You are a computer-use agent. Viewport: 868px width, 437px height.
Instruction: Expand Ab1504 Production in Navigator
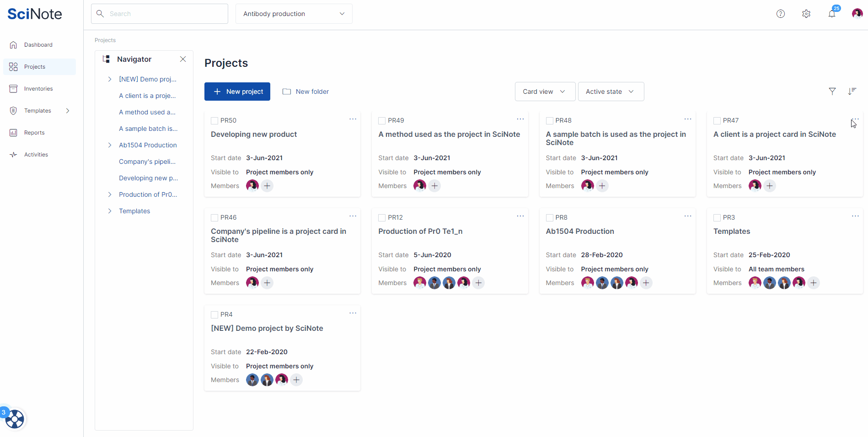(110, 145)
